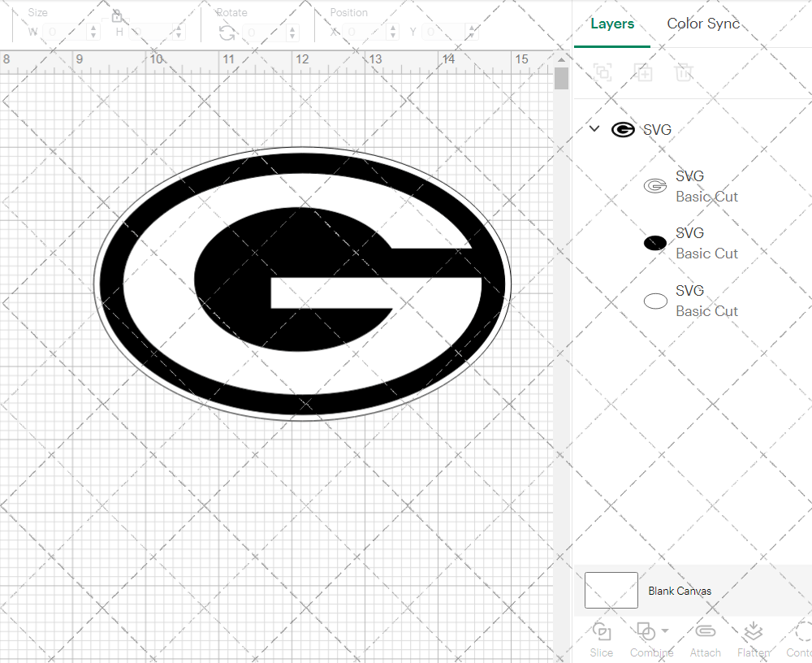
Task: Select the top-level SVG group thumbnail
Action: tap(623, 129)
